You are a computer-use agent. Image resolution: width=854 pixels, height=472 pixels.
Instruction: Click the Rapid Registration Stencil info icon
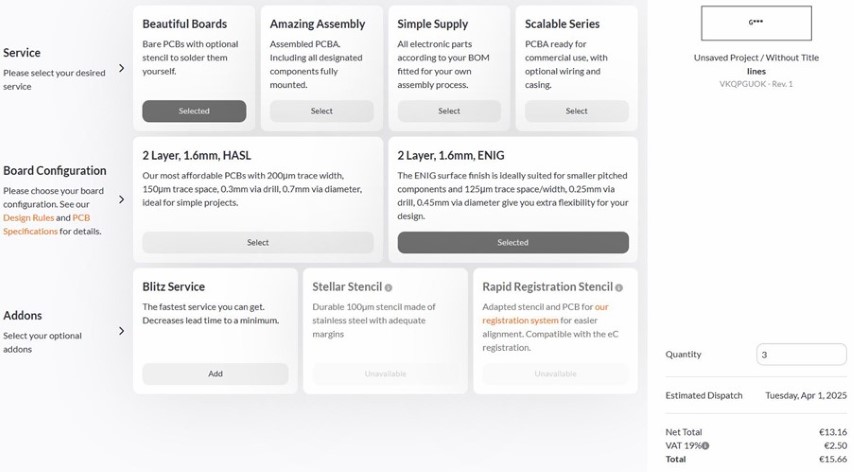tap(617, 287)
